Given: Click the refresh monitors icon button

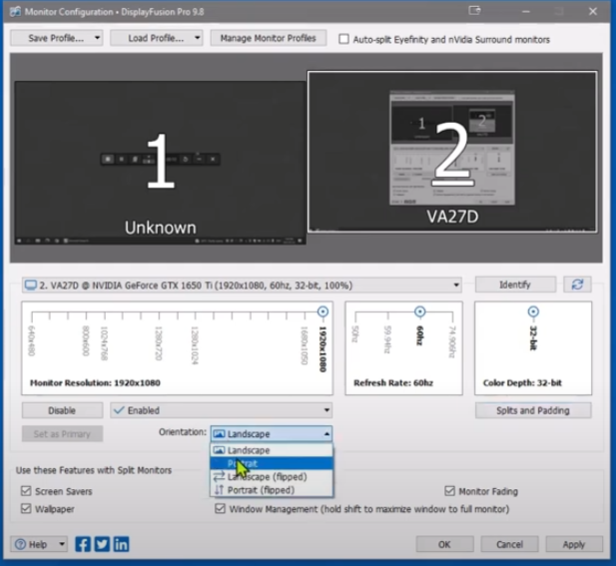Looking at the screenshot, I should (x=577, y=284).
